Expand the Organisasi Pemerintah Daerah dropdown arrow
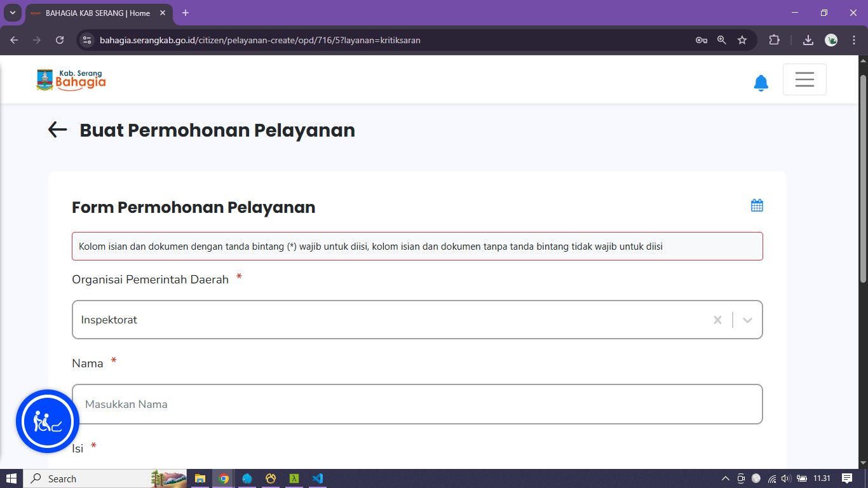 pos(747,320)
